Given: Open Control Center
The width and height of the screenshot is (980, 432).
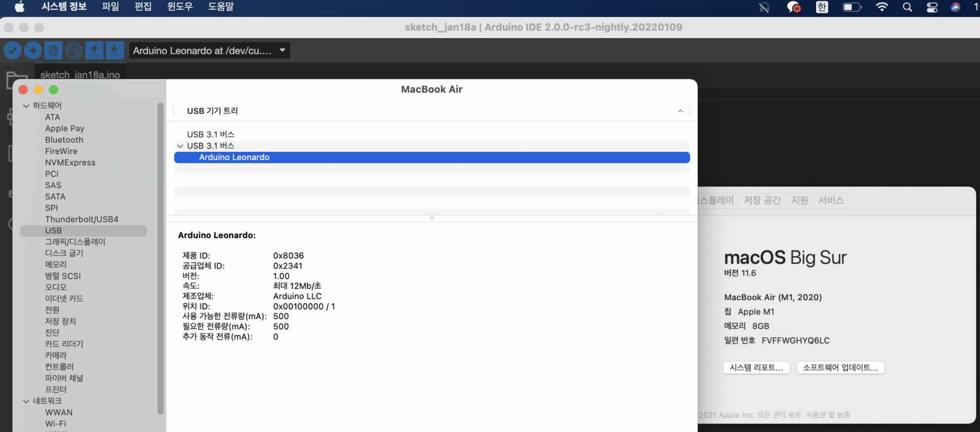Looking at the screenshot, I should (932, 7).
